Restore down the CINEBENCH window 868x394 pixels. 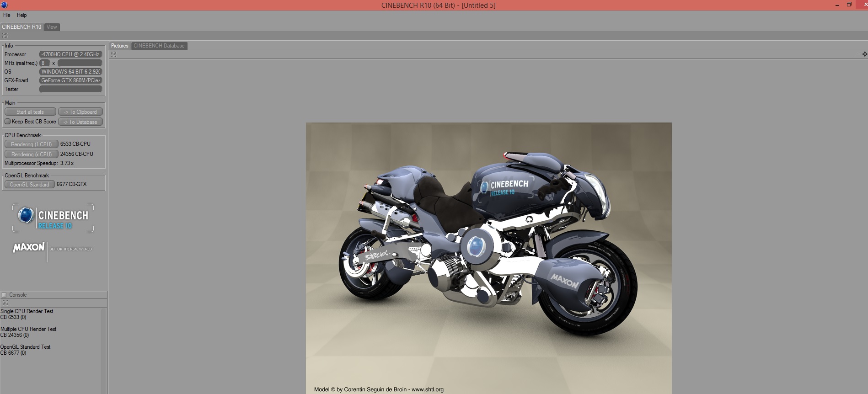[x=849, y=5]
